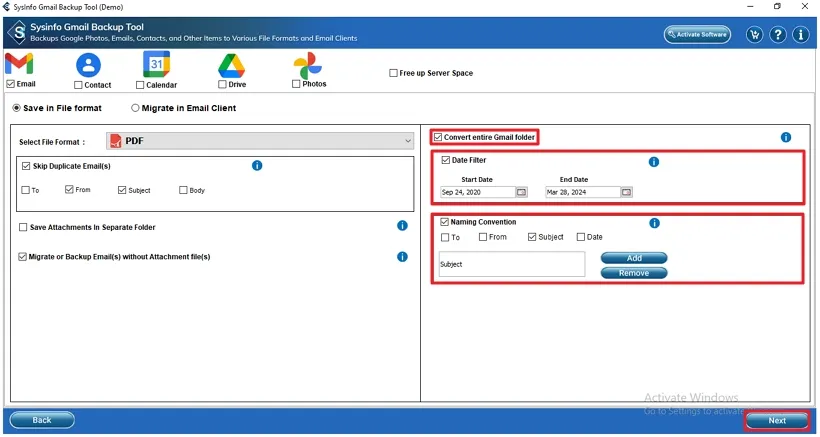Click the Contact icon
The width and height of the screenshot is (820, 437).
(89, 65)
